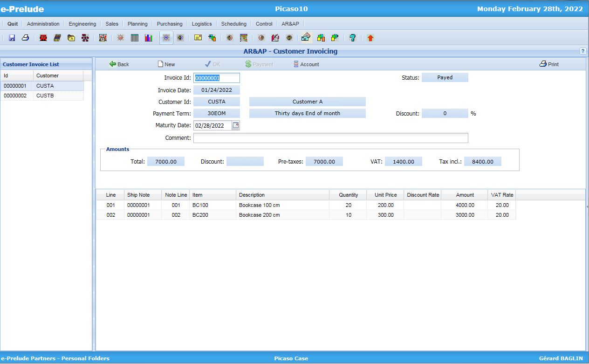Click the help icon beside the page title
The width and height of the screenshot is (589, 364).
point(583,51)
